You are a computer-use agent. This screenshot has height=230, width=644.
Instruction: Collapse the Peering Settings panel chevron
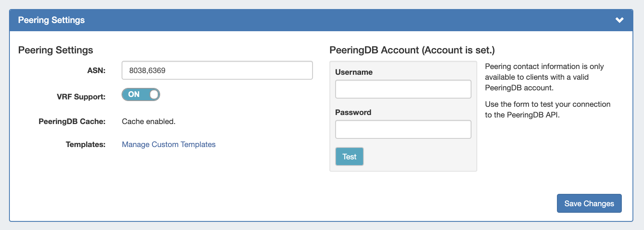coord(619,20)
